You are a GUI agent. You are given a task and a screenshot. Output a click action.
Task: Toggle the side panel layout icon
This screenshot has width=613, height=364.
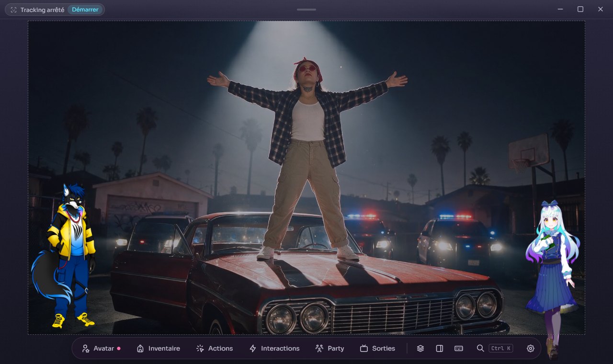point(440,348)
